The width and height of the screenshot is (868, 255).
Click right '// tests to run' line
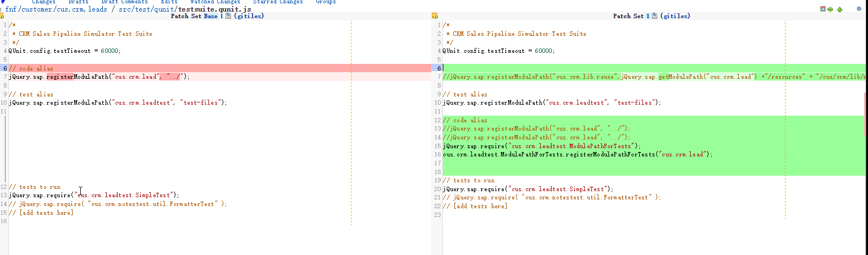pyautogui.click(x=469, y=180)
